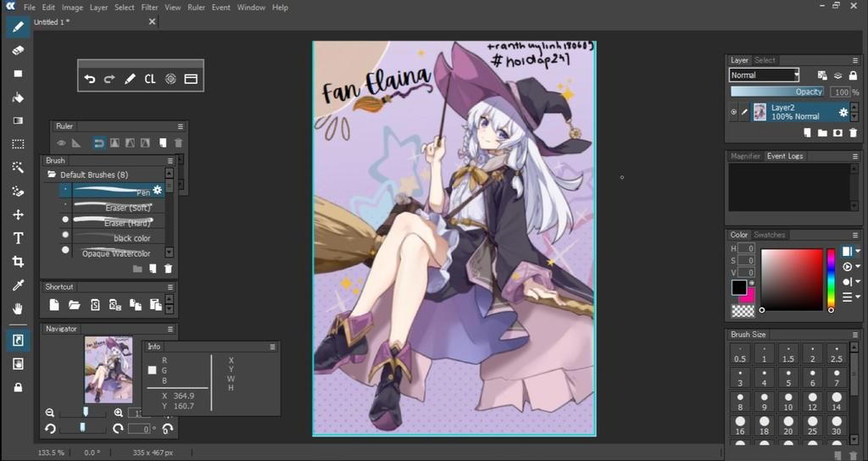Screen dimensions: 868x461
Task: Select black color brush
Action: click(112, 237)
